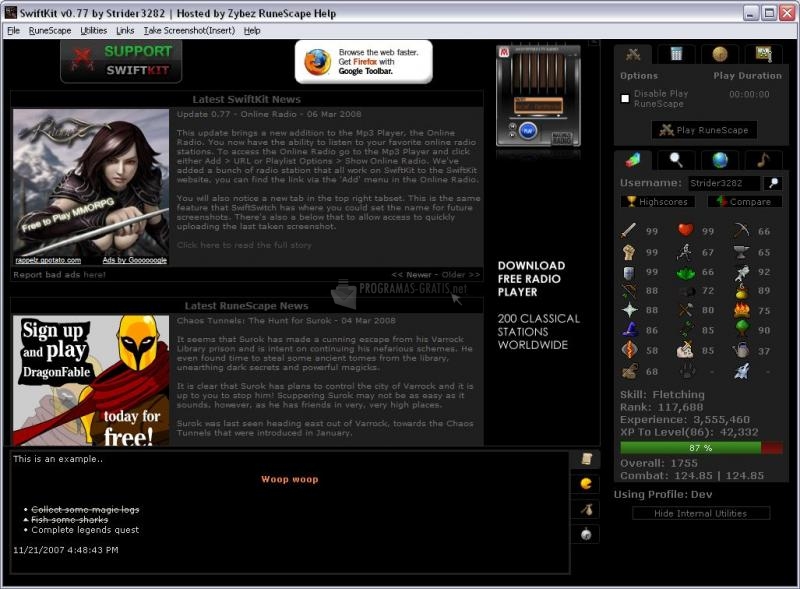Viewport: 800px width, 589px height.
Task: Switch to the calculator tab
Action: point(677,54)
